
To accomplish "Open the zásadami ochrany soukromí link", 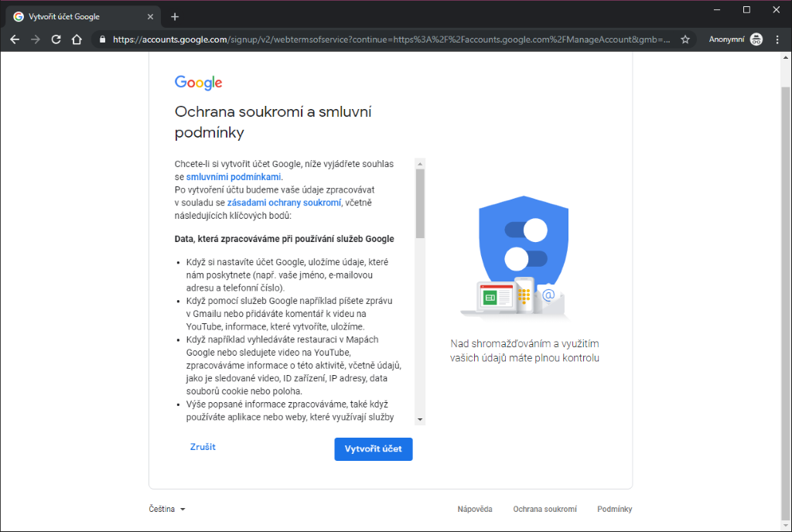I will [x=284, y=203].
